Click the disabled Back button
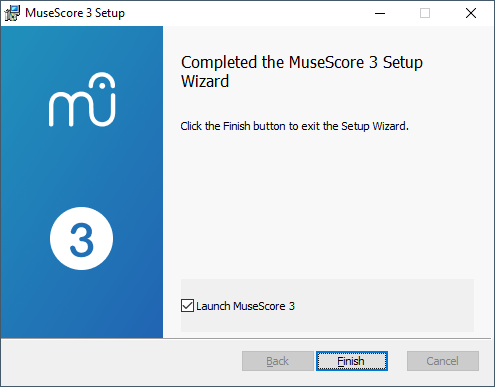This screenshot has height=387, width=495. (x=278, y=361)
